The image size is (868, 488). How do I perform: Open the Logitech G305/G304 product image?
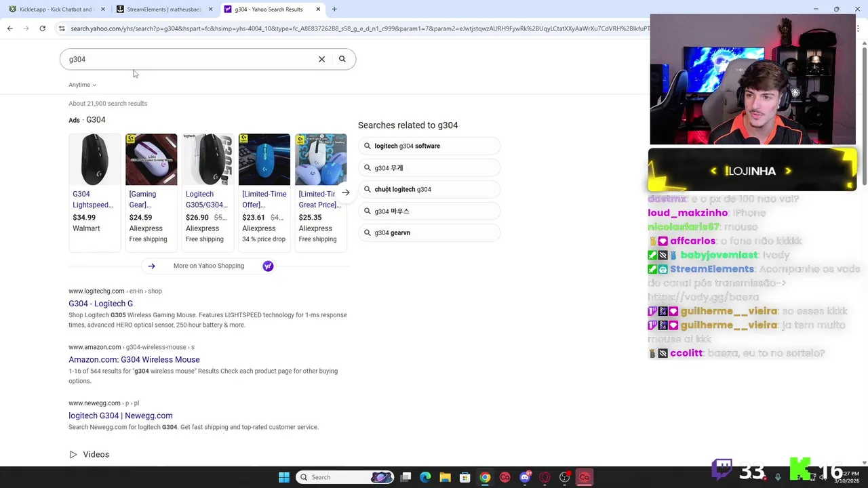(208, 159)
